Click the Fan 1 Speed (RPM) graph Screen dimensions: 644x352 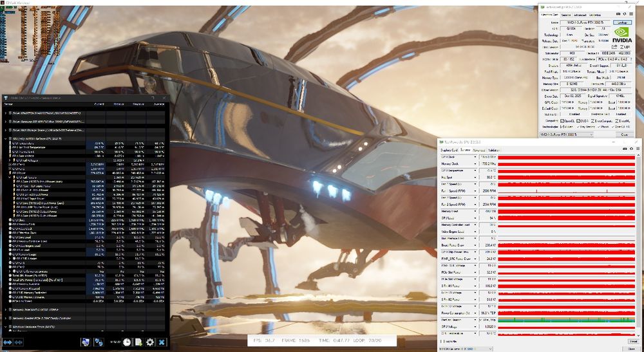point(566,191)
